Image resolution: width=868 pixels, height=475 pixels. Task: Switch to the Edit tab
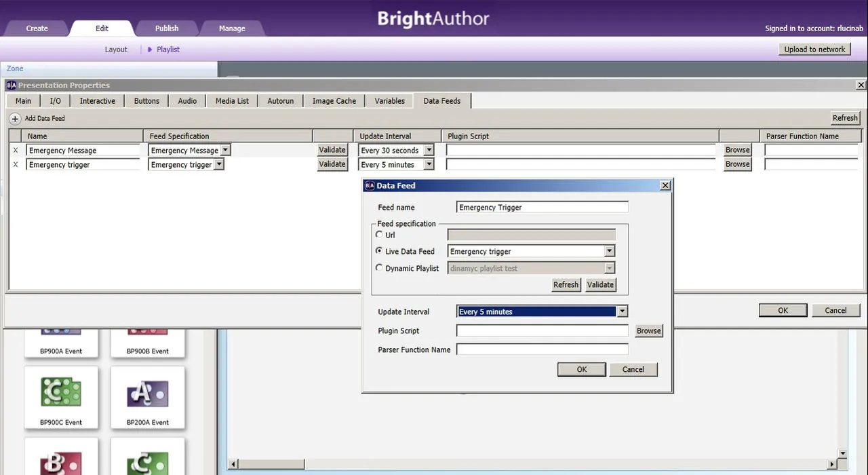[x=102, y=28]
